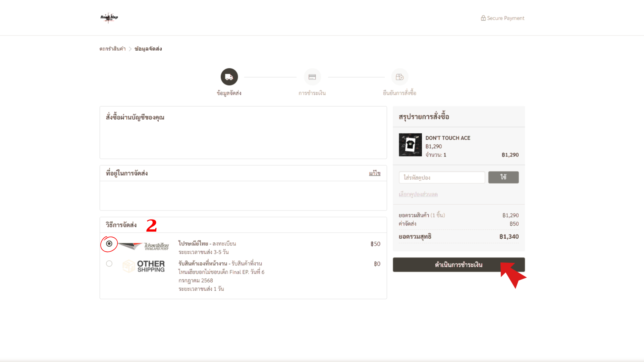
Task: Click the ที่อยู่ในการจัดส่ง heading
Action: click(127, 173)
